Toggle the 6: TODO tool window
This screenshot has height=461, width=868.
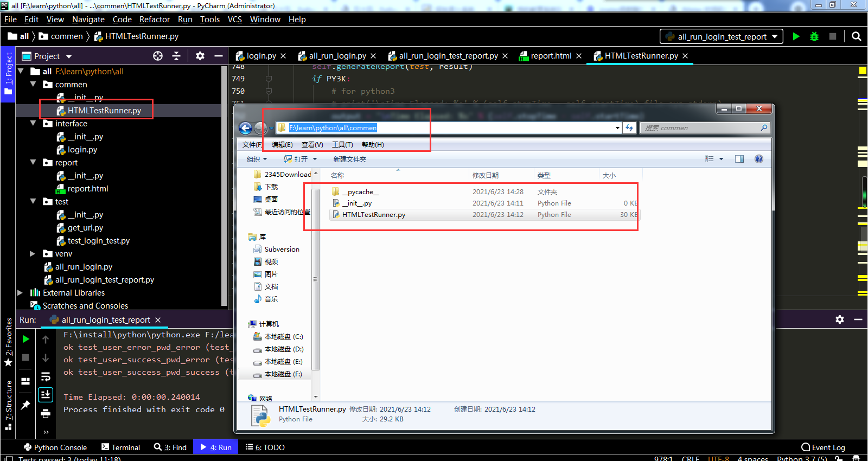265,447
